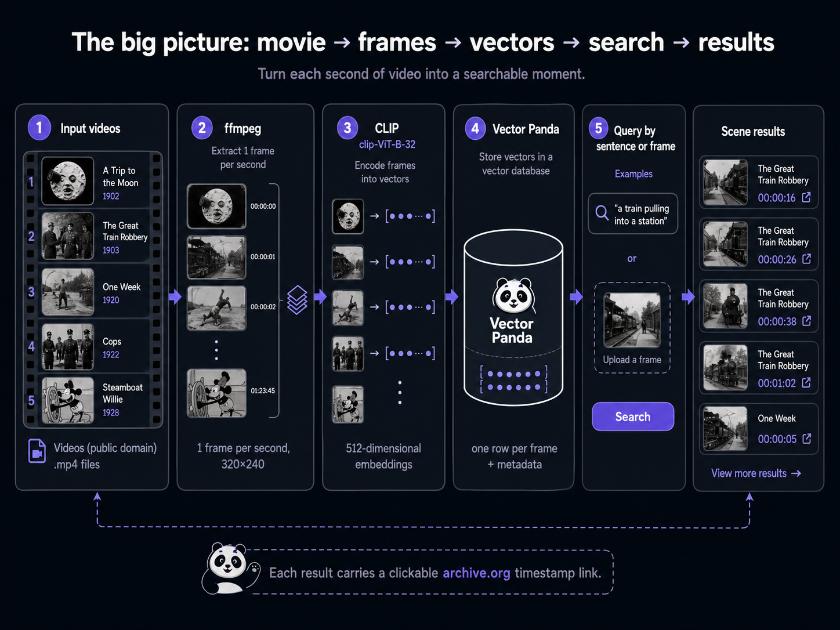Viewport: 840px width, 630px height.
Task: Click the "Extract 1 frame per second" text
Action: pyautogui.click(x=243, y=157)
